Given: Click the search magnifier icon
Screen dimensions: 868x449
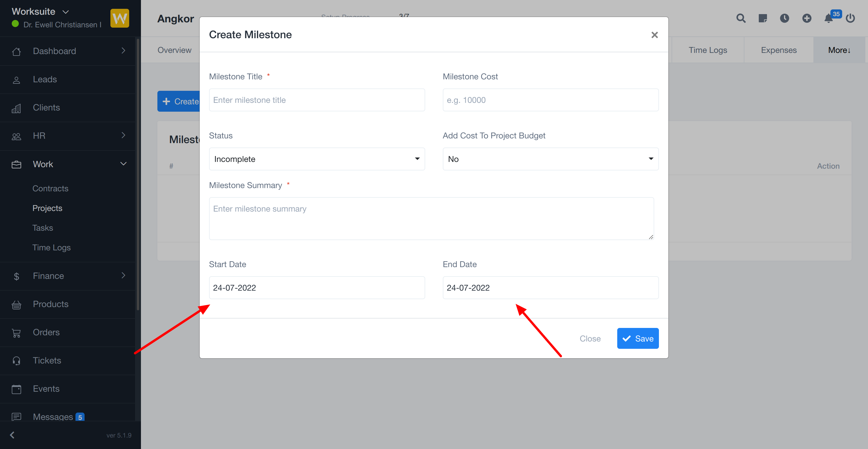Looking at the screenshot, I should pyautogui.click(x=741, y=18).
